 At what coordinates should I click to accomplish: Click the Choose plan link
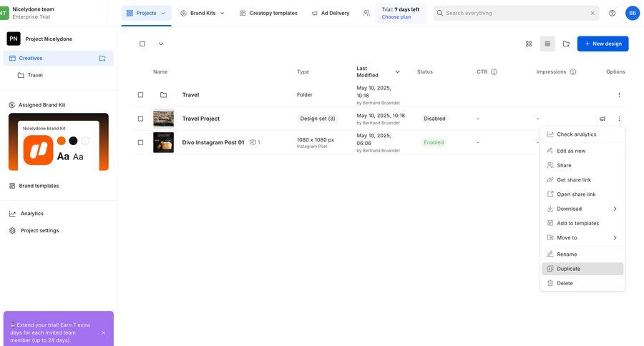pos(396,16)
